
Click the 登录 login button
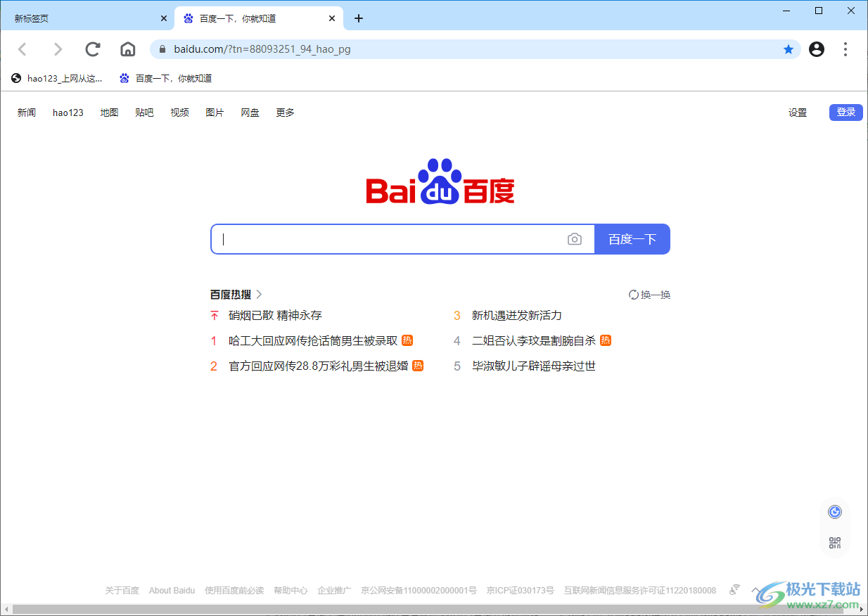click(845, 113)
